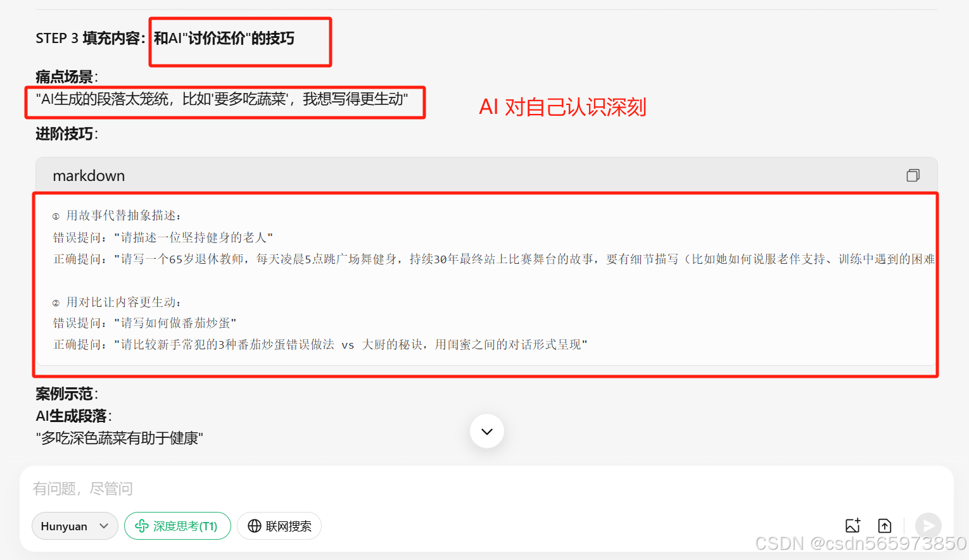The image size is (969, 560).
Task: Click the heading 和AI"讨价还价"的技巧
Action: point(224,39)
